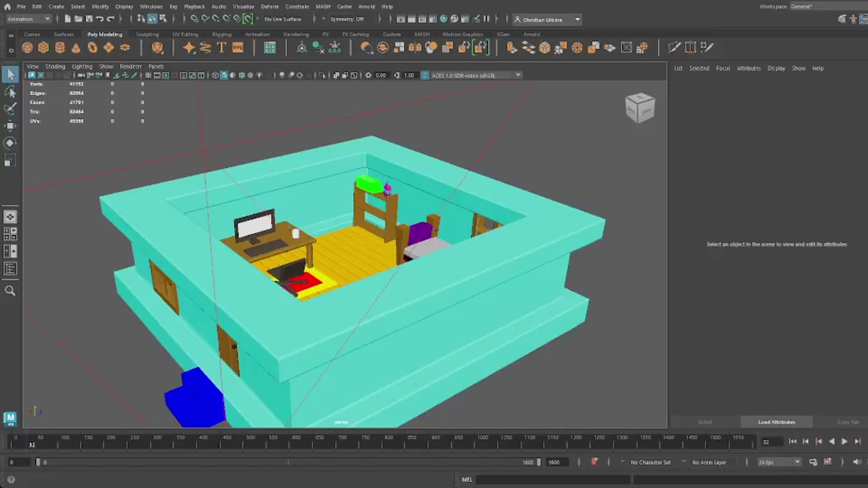Viewport: 868px width, 488px height.
Task: Select the Poly Modeling tab
Action: click(x=104, y=34)
